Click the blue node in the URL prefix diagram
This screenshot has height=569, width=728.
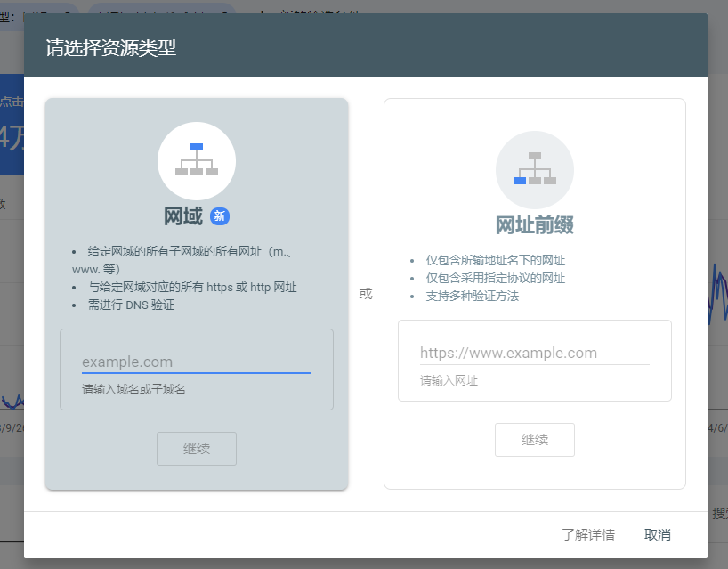click(x=521, y=183)
